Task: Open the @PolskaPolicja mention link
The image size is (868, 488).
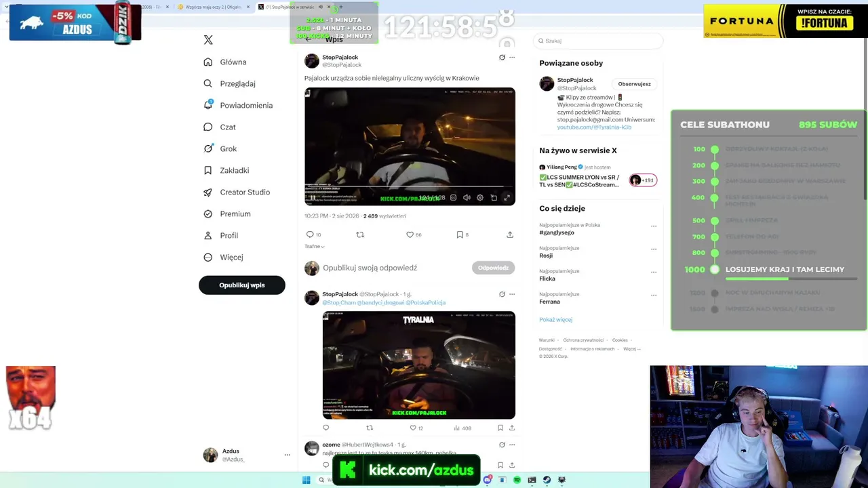Action: coord(426,302)
